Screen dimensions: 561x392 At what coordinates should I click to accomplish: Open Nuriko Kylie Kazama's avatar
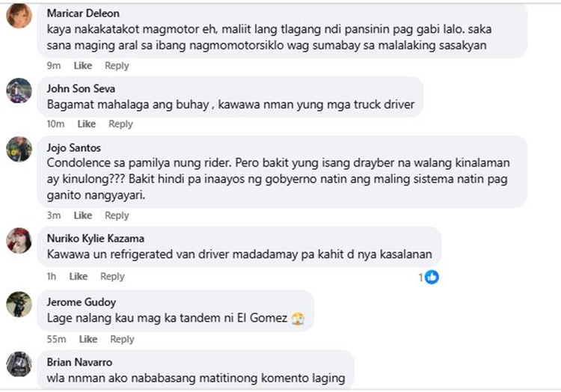coord(19,240)
